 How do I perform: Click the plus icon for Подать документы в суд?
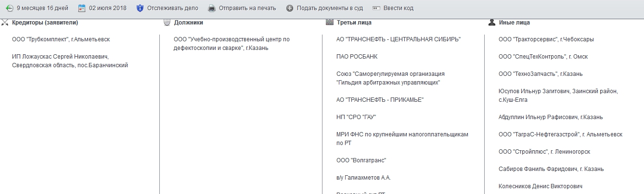[289, 8]
